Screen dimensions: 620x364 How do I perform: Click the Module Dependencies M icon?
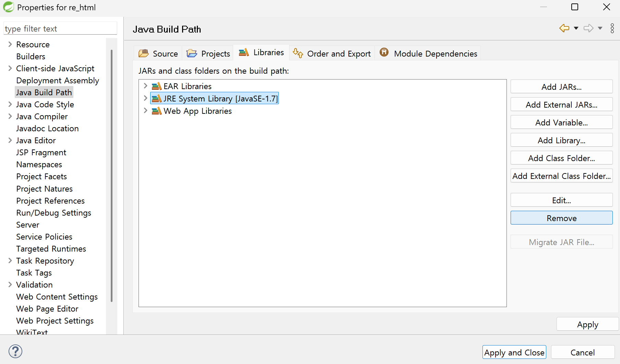tap(384, 52)
